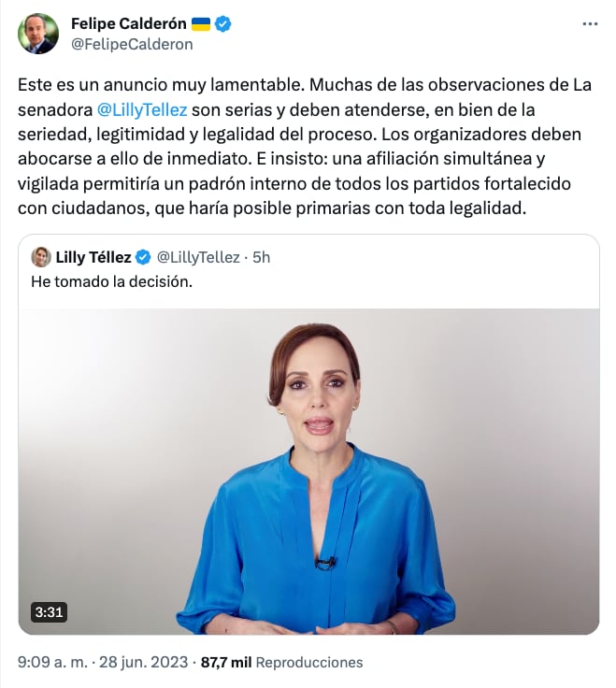The width and height of the screenshot is (616, 688).
Task: Open the @LillyTellez mention in the tweet text
Action: pos(142,109)
